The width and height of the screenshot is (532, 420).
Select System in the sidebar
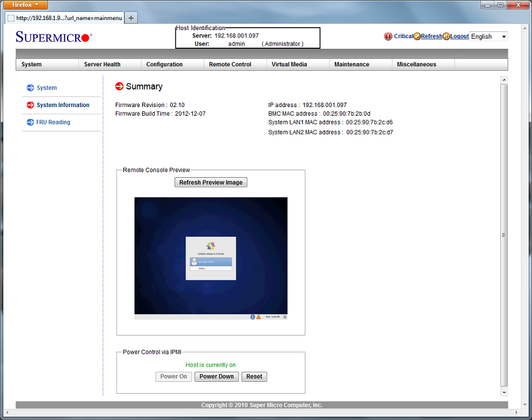[47, 88]
